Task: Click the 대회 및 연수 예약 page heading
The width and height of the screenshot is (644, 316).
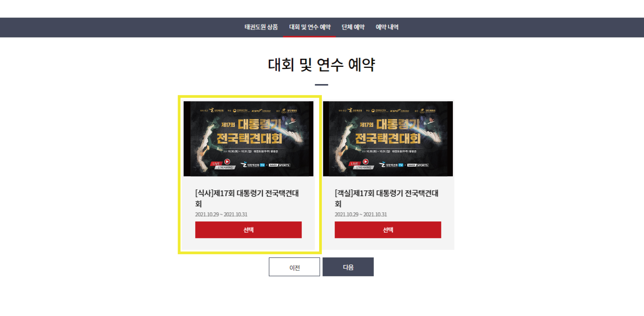Action: (x=321, y=64)
